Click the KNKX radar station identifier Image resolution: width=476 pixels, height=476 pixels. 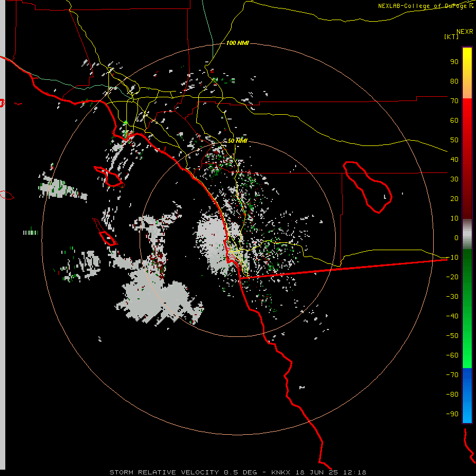pyautogui.click(x=280, y=472)
